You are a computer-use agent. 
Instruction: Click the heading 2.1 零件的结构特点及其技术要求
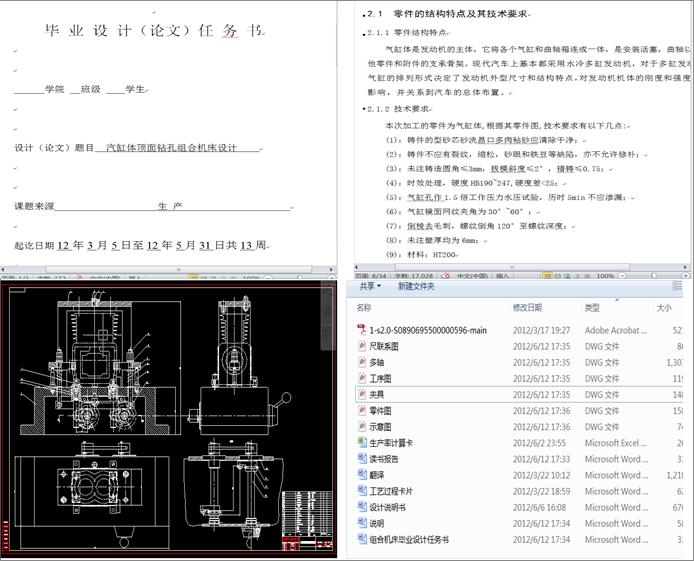(x=447, y=14)
